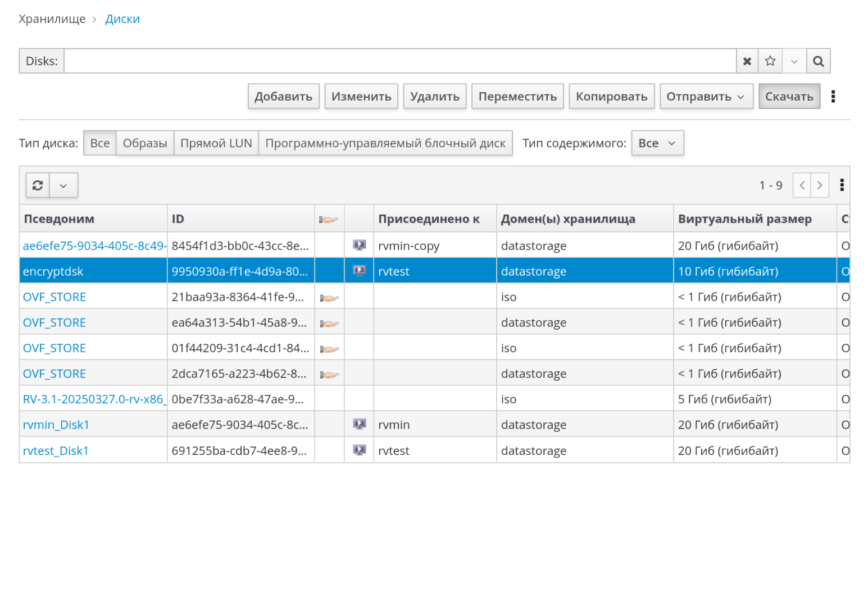Open table column options kebab menu
This screenshot has width=868, height=602.
pos(841,185)
